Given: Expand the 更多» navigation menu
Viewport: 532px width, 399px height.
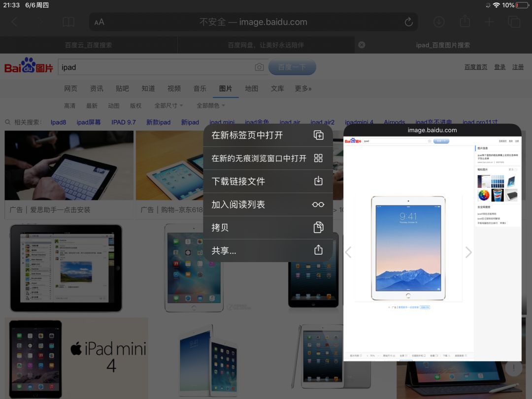Looking at the screenshot, I should [302, 89].
